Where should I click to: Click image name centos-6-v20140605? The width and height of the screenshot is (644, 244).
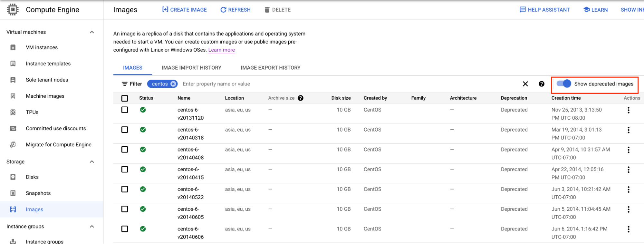[191, 213]
